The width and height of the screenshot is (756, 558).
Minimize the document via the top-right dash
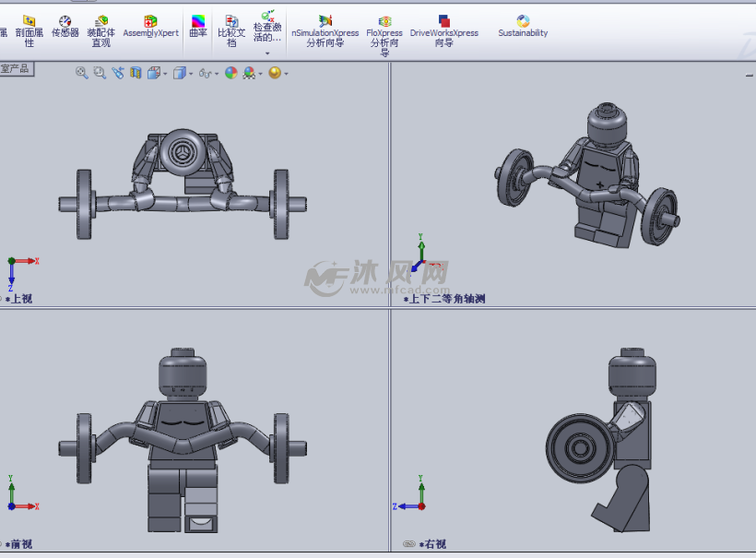[x=749, y=76]
